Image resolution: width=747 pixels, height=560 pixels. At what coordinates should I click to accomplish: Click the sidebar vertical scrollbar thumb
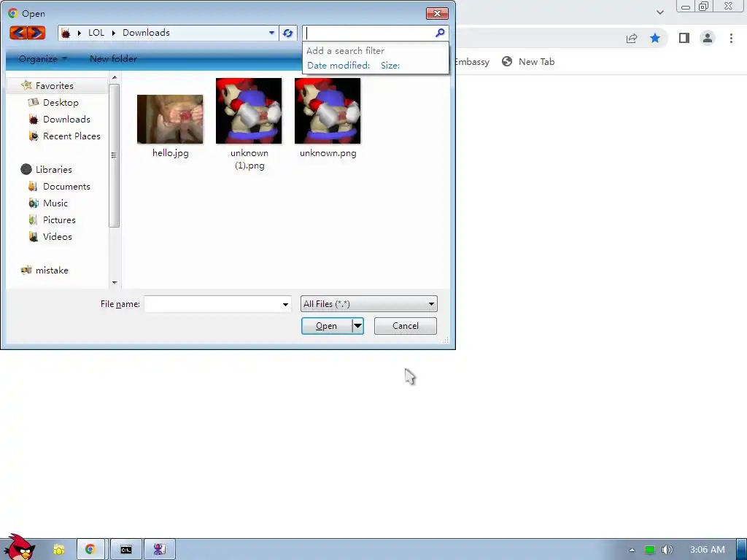click(x=114, y=155)
